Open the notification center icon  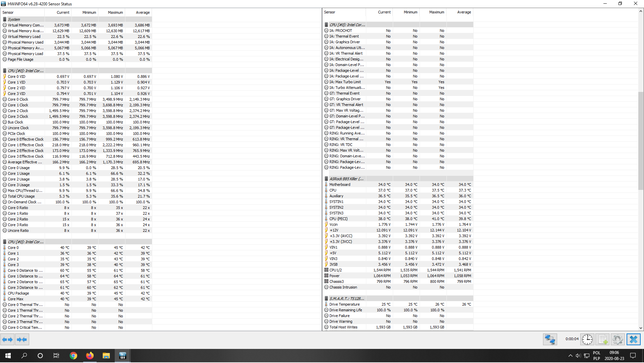tap(633, 356)
